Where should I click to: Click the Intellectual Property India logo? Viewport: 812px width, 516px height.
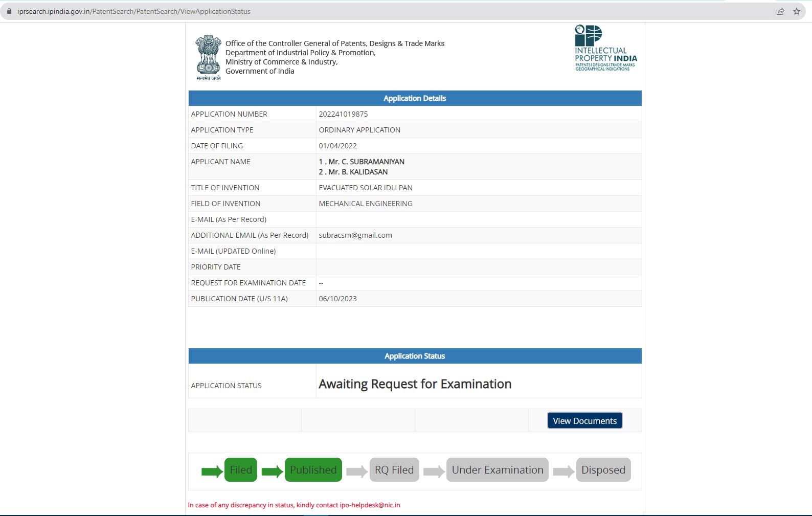[606, 48]
